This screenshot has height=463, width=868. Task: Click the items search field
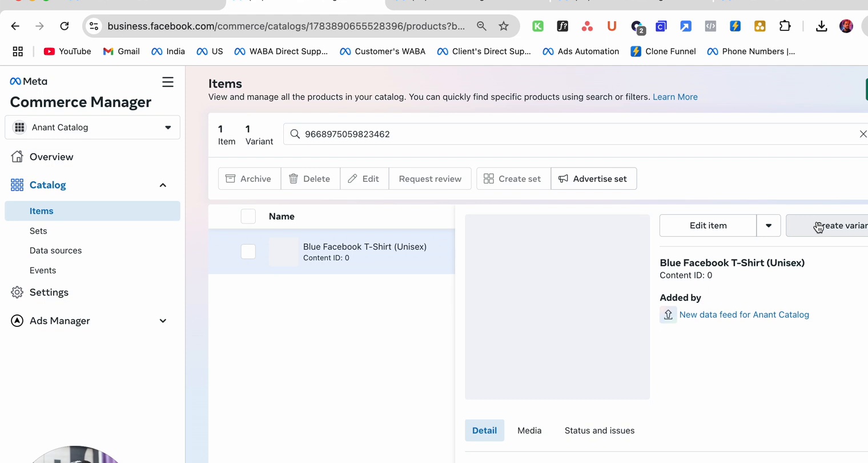576,134
